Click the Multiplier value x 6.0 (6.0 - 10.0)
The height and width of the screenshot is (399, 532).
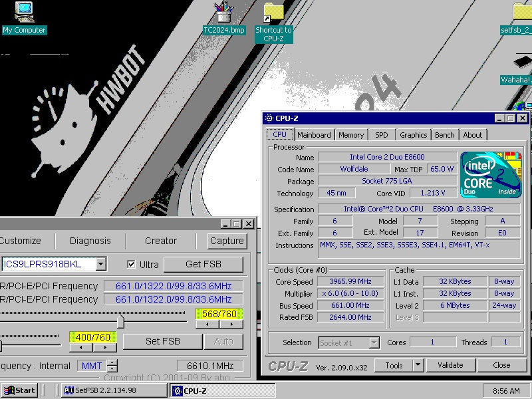tap(350, 293)
